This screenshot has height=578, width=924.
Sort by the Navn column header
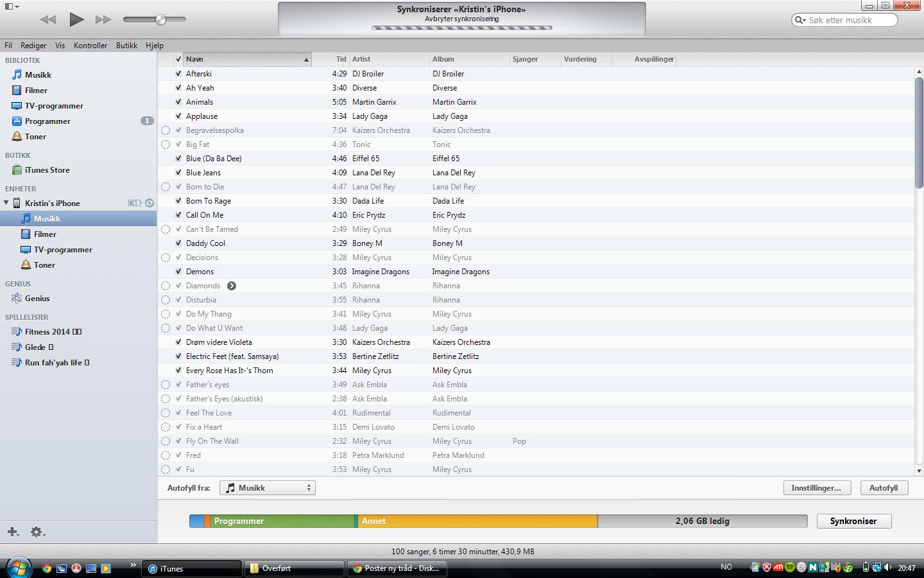pyautogui.click(x=247, y=59)
